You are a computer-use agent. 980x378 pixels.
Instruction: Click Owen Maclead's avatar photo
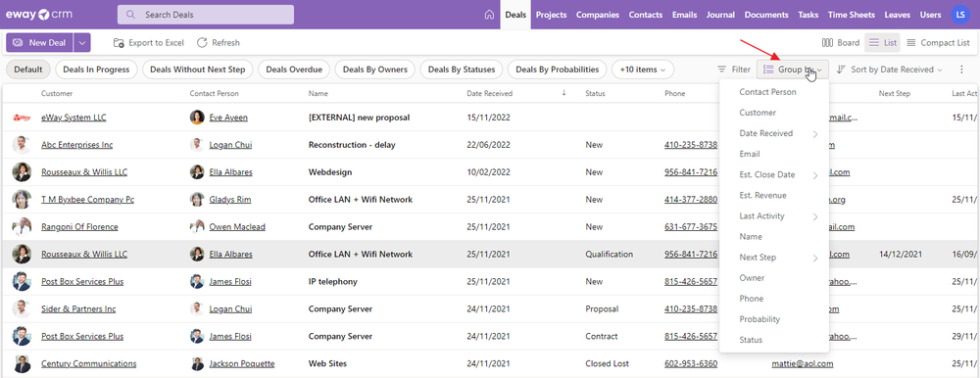(x=197, y=227)
